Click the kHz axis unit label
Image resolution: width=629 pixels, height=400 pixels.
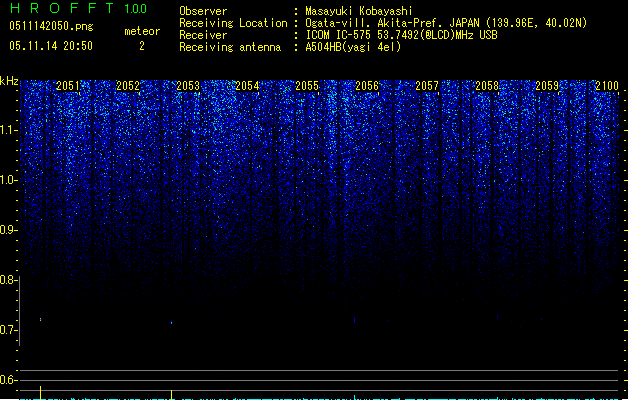click(x=9, y=81)
